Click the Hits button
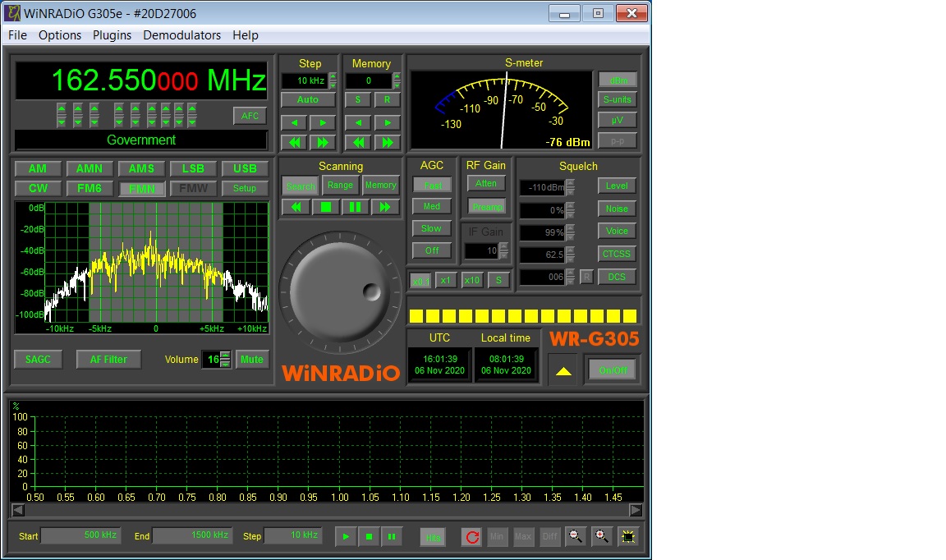 [433, 537]
